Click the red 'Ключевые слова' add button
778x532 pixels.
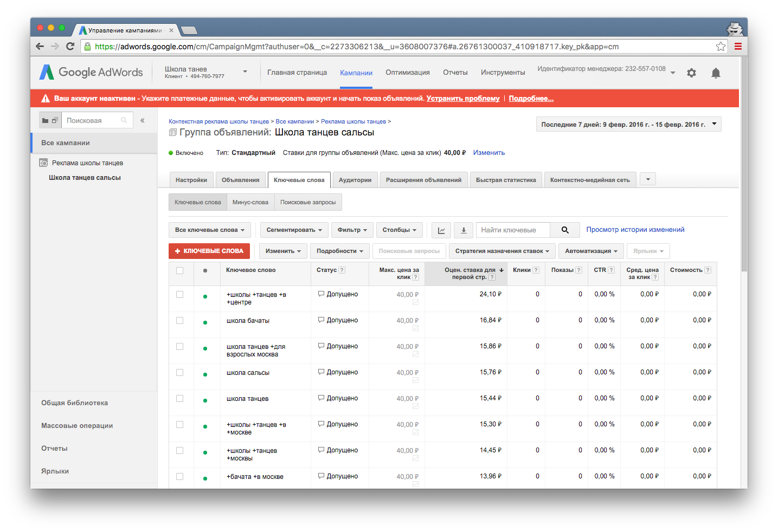point(209,251)
